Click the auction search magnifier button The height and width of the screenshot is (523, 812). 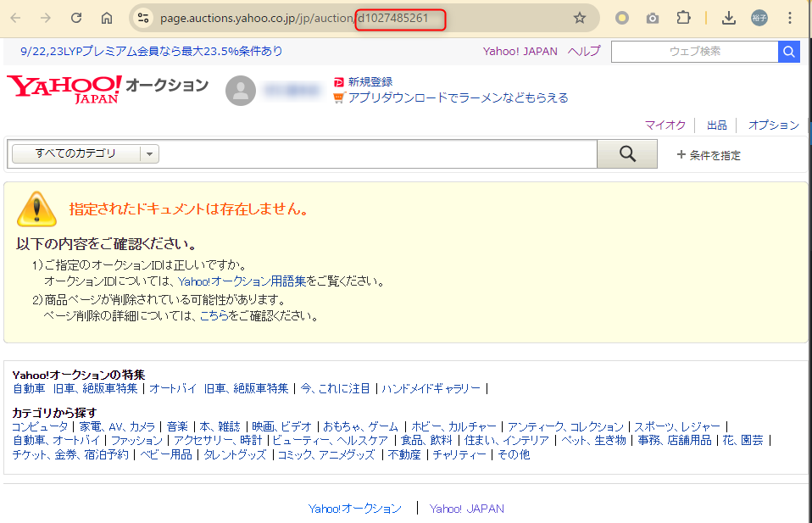[x=627, y=153]
